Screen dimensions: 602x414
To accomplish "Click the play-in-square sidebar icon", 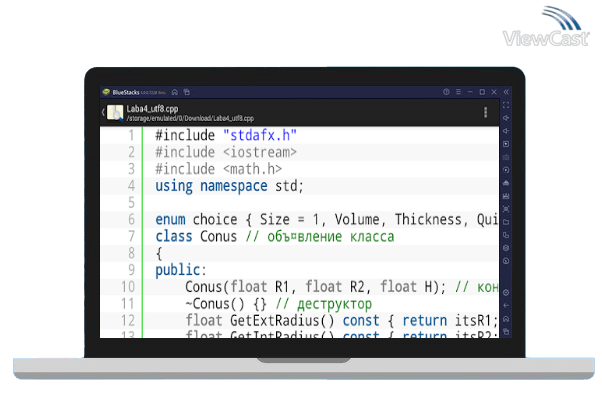I will pos(506,144).
